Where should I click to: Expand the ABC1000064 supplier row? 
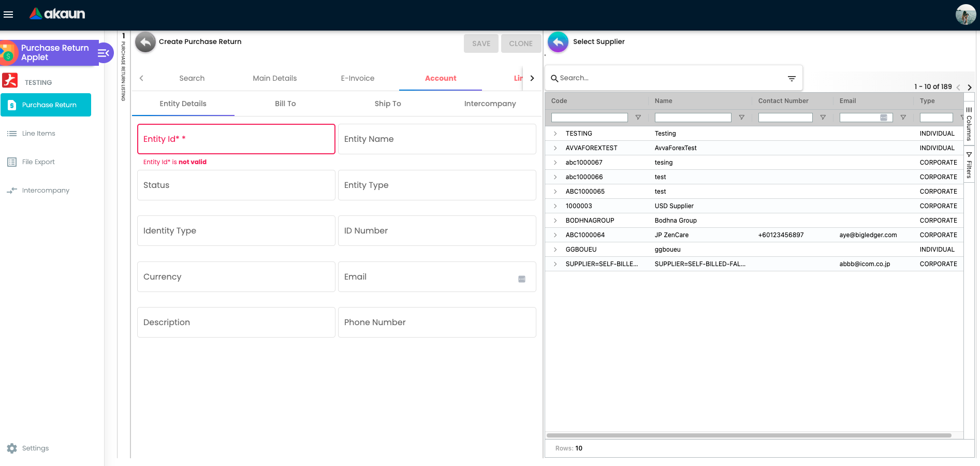pyautogui.click(x=555, y=235)
